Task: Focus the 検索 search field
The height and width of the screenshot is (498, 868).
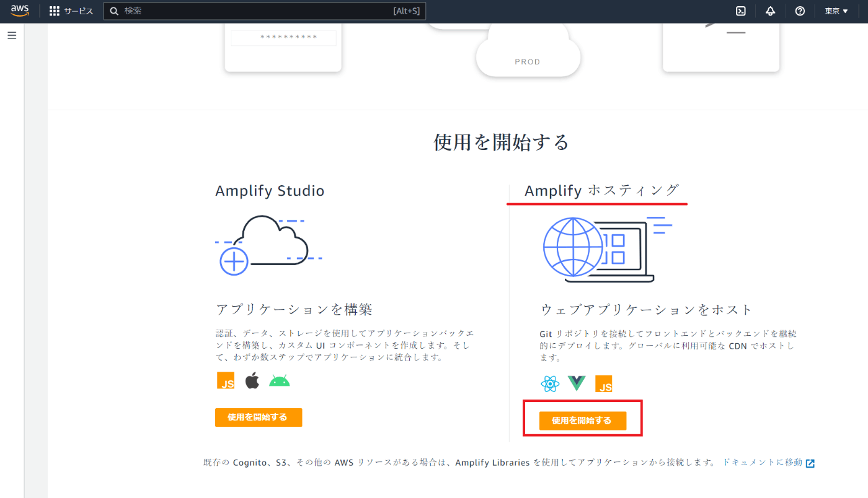Action: coord(265,11)
